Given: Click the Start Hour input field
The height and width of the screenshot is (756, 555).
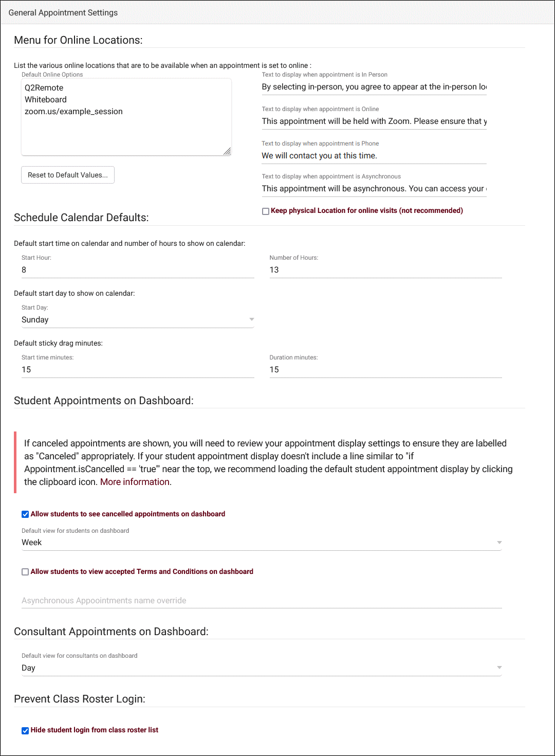Looking at the screenshot, I should 138,270.
